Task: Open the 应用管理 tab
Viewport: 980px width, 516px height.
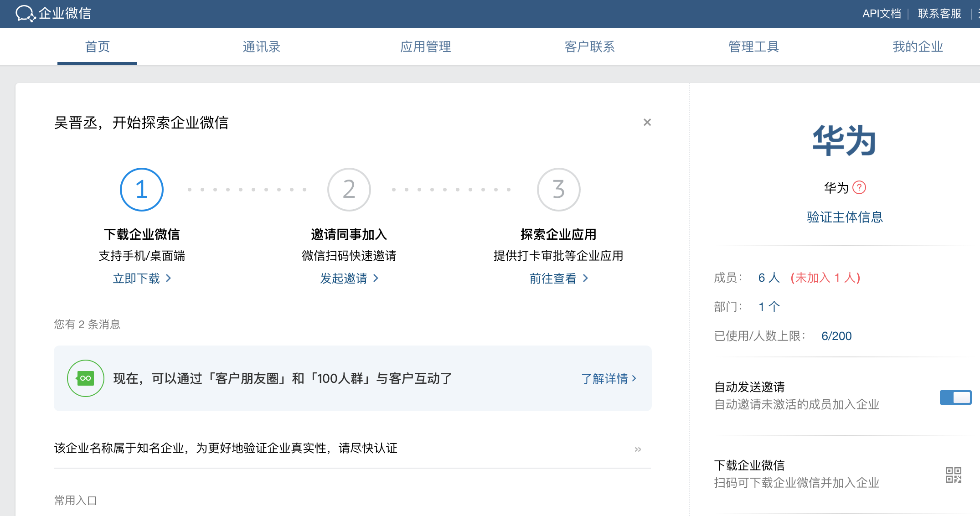Action: click(425, 47)
